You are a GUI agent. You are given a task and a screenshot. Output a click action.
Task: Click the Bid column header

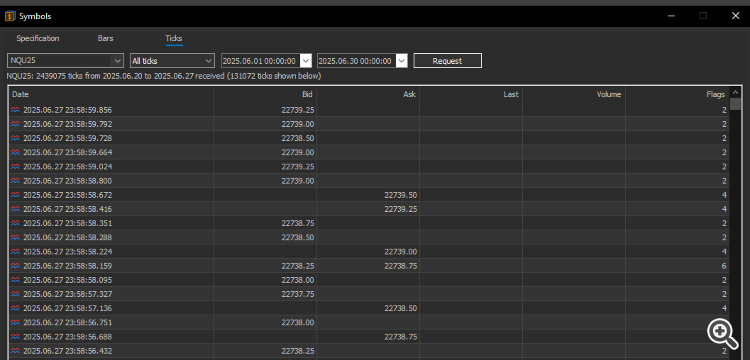(x=265, y=94)
